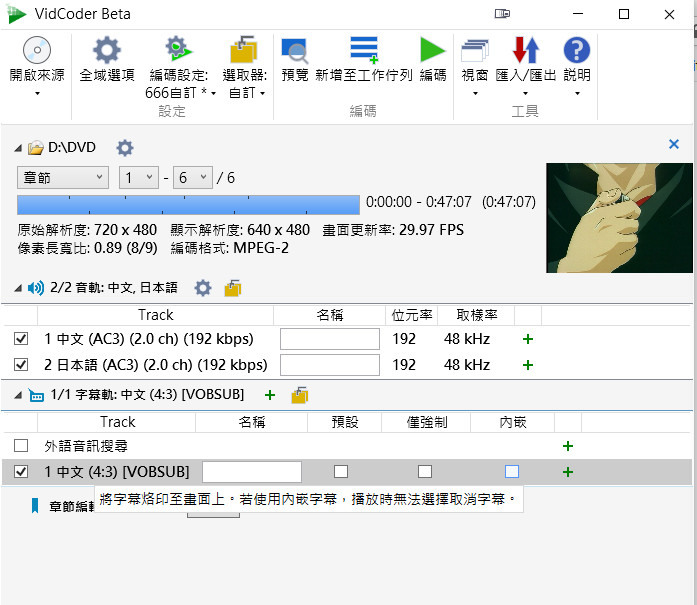Enable the 外語音訊搜尋 checkbox
This screenshot has height=605, width=697.
[x=21, y=445]
